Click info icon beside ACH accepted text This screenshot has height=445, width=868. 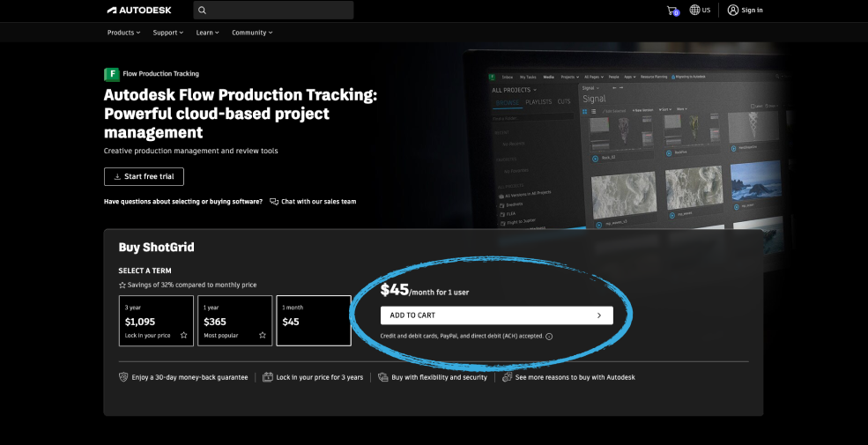549,337
